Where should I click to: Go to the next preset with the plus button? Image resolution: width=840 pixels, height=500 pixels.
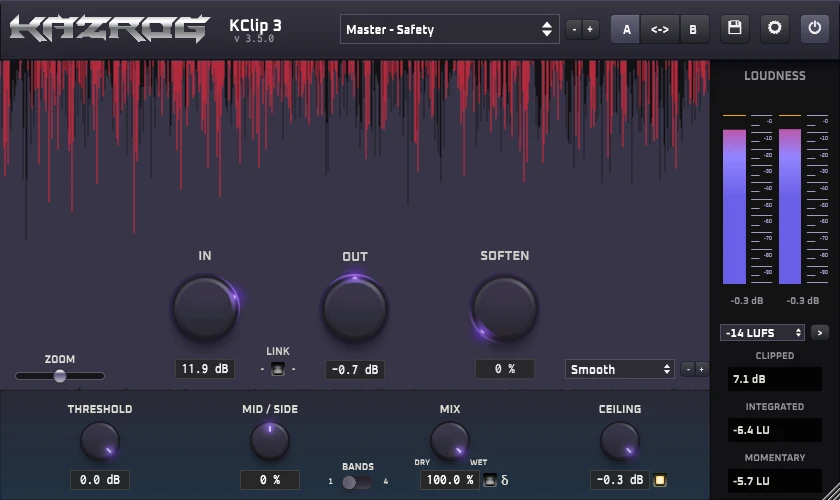(x=590, y=30)
